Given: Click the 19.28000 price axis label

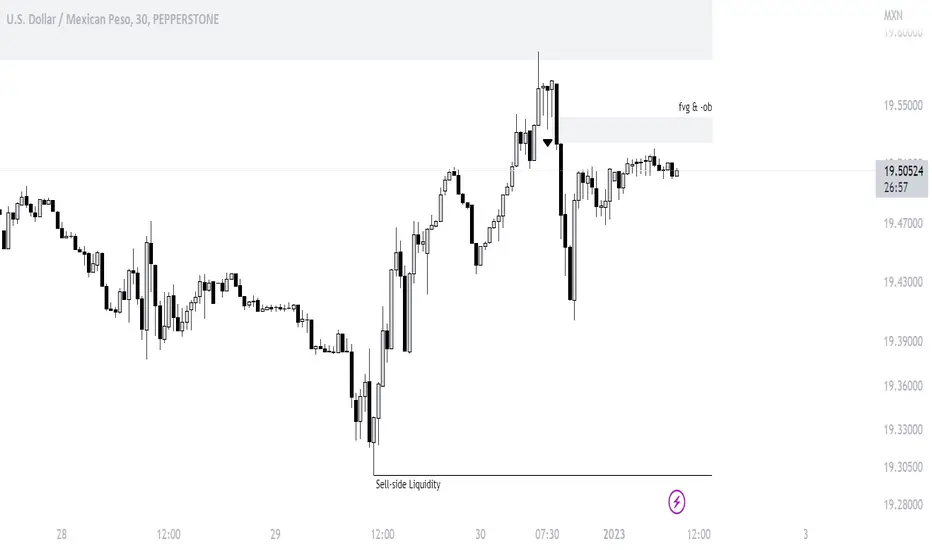Looking at the screenshot, I should [903, 505].
